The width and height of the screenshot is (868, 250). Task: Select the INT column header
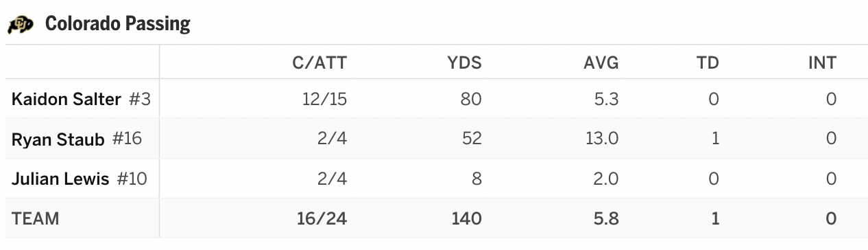point(823,63)
